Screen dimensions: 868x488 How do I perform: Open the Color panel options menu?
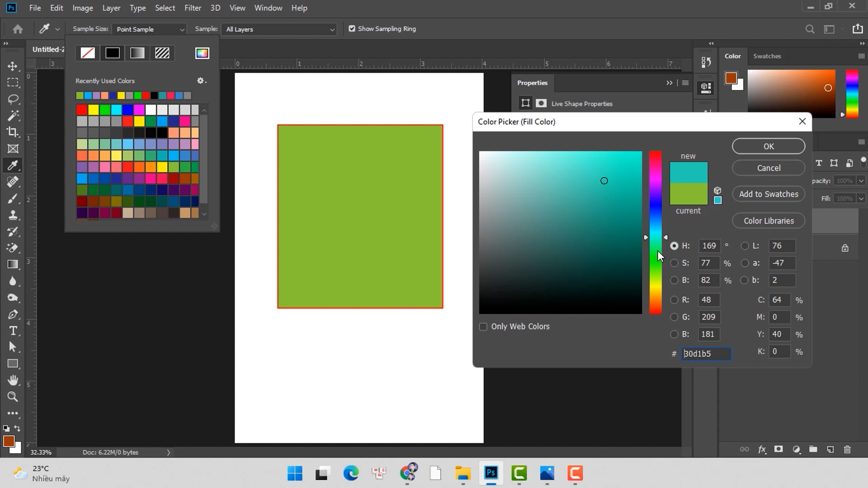pos(861,56)
